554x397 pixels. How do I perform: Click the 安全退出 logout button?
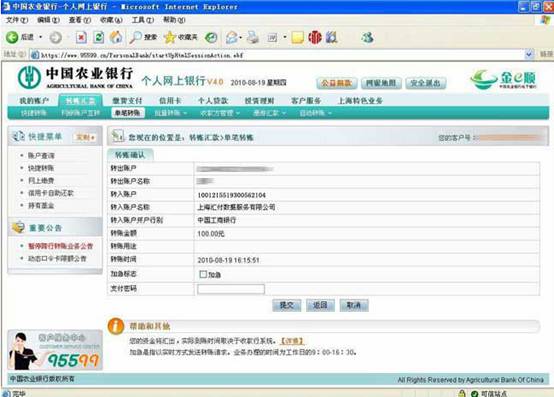coord(426,83)
